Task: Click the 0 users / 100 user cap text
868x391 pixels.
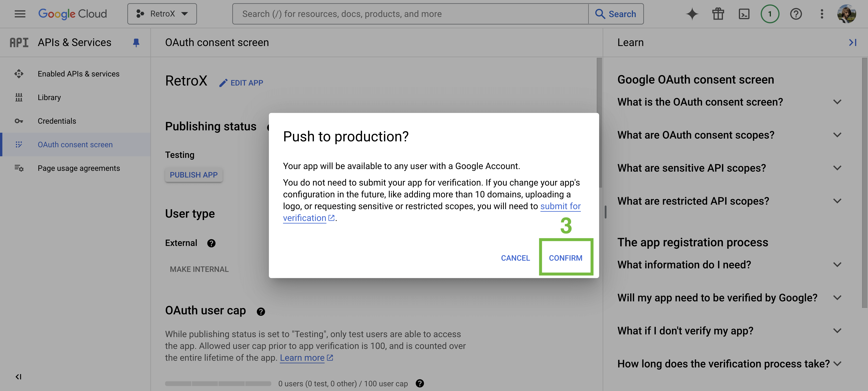Action: click(343, 384)
